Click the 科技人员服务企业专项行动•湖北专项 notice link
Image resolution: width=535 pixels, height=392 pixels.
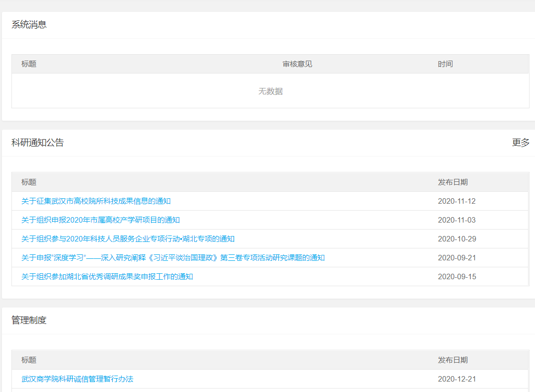(128, 239)
